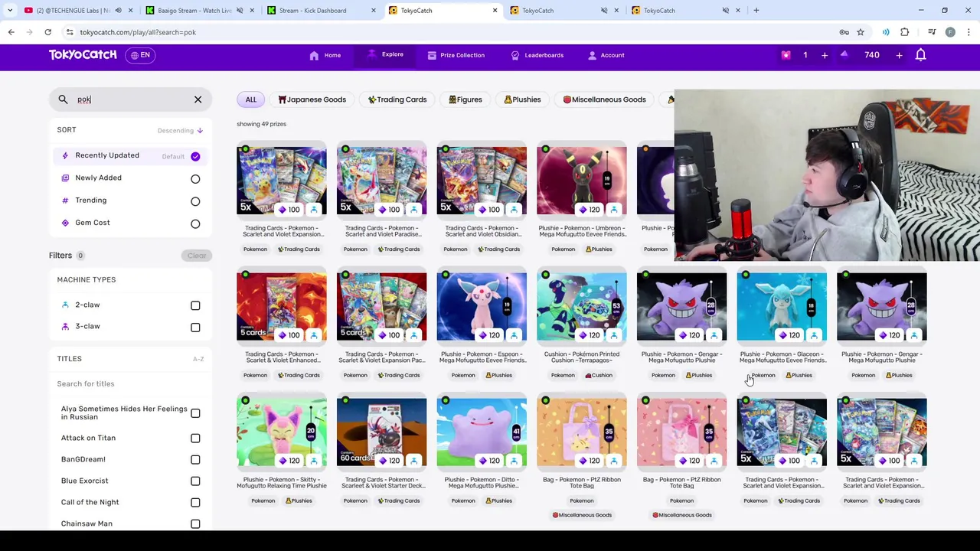Select Newly Added sort option
The height and width of the screenshot is (551, 980).
coord(130,178)
